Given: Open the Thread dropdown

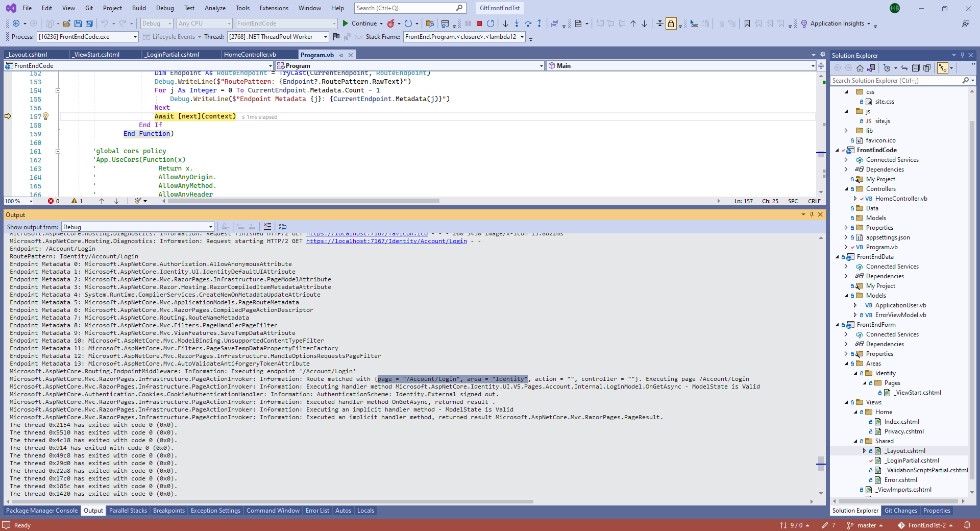Looking at the screenshot, I should [278, 37].
